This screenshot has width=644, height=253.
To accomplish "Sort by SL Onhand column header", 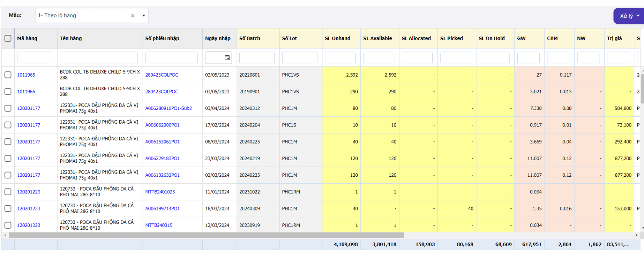I will [338, 38].
